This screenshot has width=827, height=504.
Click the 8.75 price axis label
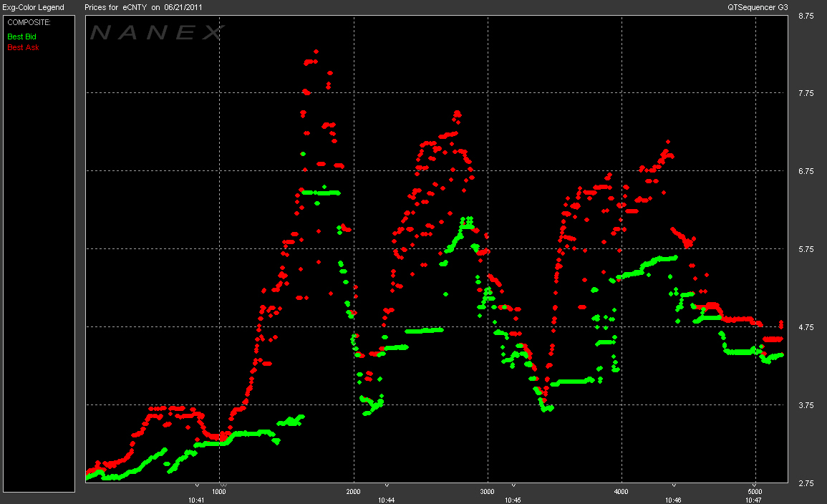[x=806, y=15]
